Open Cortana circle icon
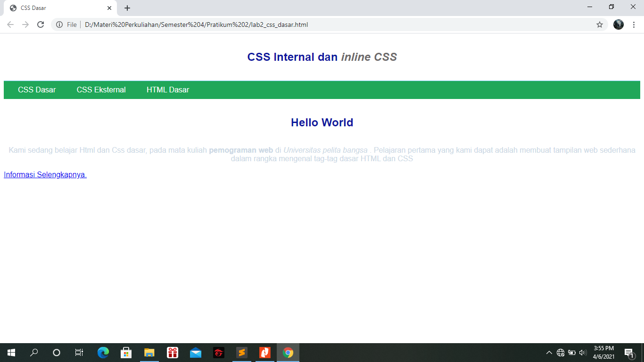 pos(57,353)
